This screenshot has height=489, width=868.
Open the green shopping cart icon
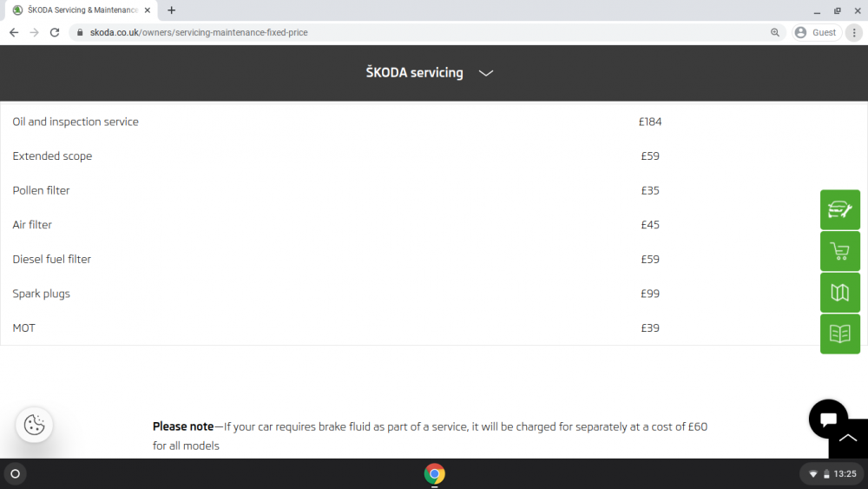click(839, 251)
